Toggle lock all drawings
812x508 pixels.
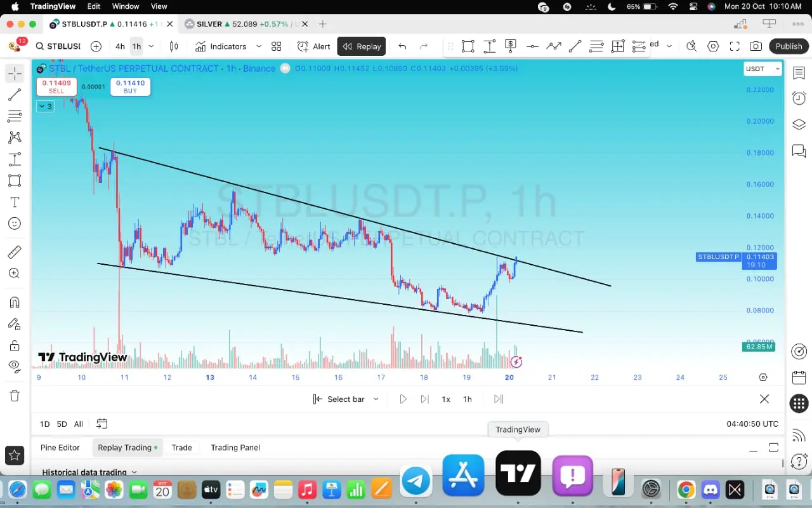tap(15, 345)
